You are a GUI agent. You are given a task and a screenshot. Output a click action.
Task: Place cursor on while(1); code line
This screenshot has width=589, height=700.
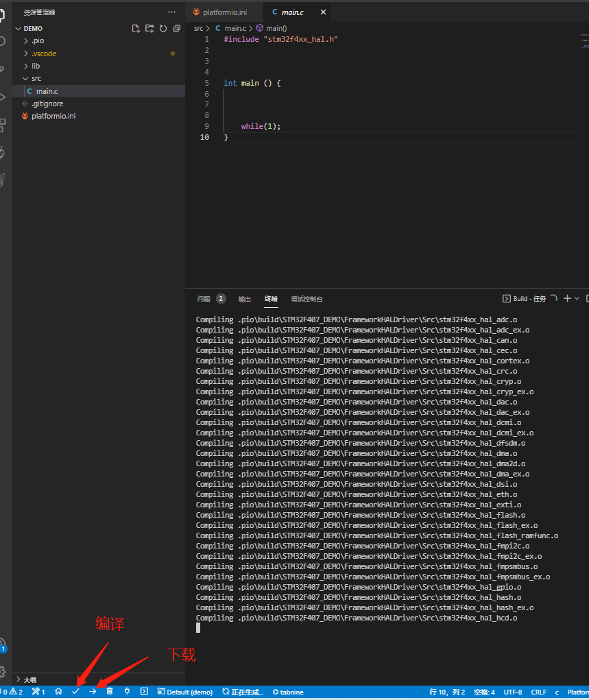coord(261,126)
